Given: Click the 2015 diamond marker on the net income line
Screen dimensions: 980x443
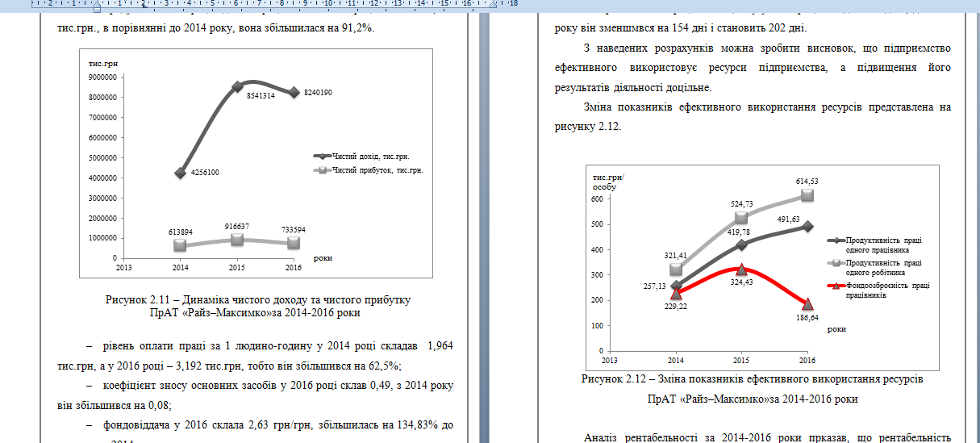Looking at the screenshot, I should click(237, 86).
